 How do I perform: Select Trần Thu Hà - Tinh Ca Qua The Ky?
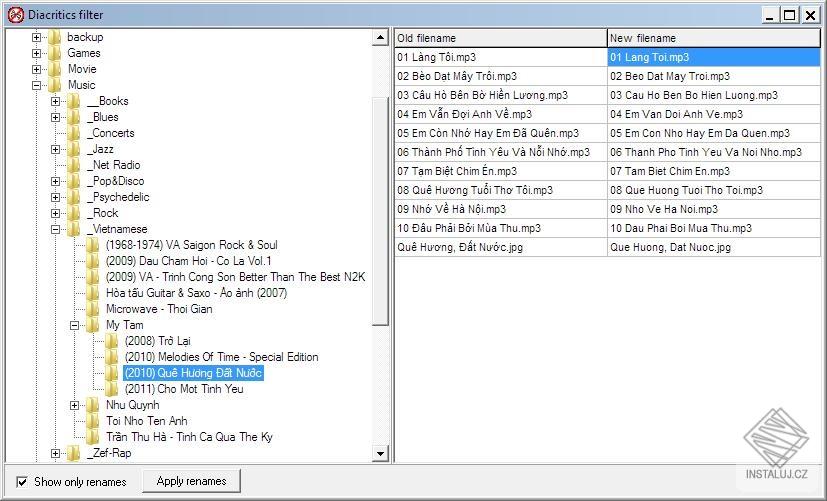[189, 437]
